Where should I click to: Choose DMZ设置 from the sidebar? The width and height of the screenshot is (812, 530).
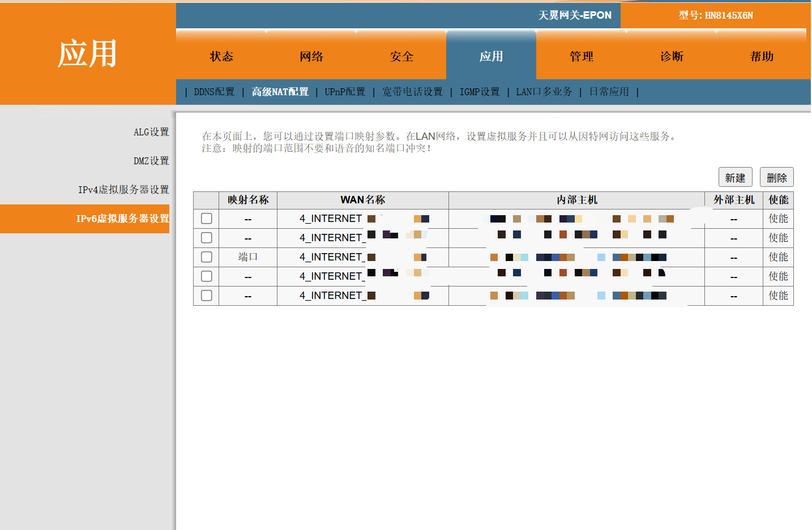(151, 161)
